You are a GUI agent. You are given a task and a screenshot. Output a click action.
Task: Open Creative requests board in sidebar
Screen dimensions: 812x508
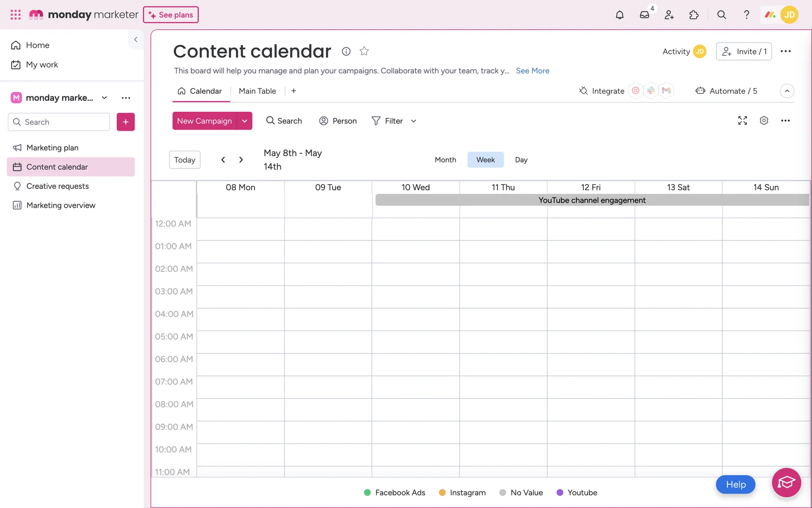point(58,186)
